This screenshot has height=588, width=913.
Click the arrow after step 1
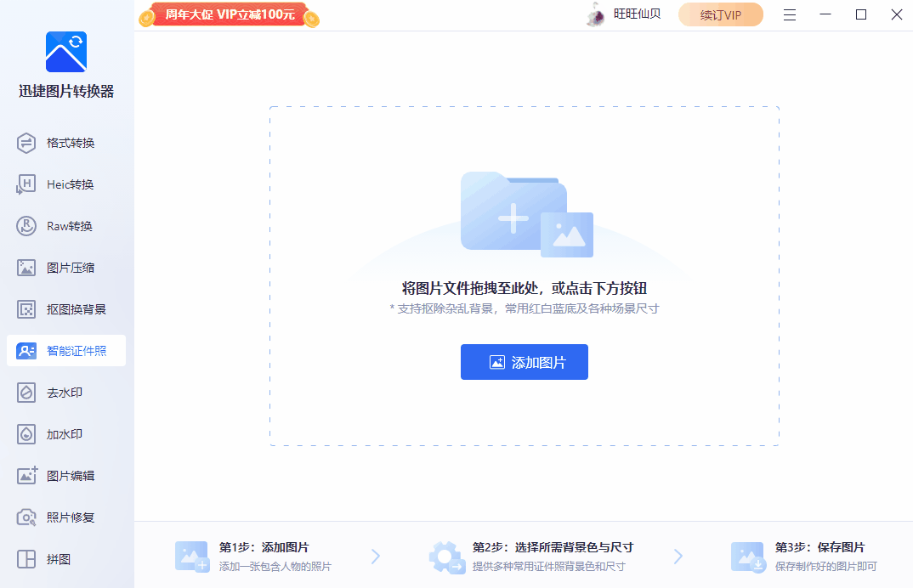pos(376,557)
